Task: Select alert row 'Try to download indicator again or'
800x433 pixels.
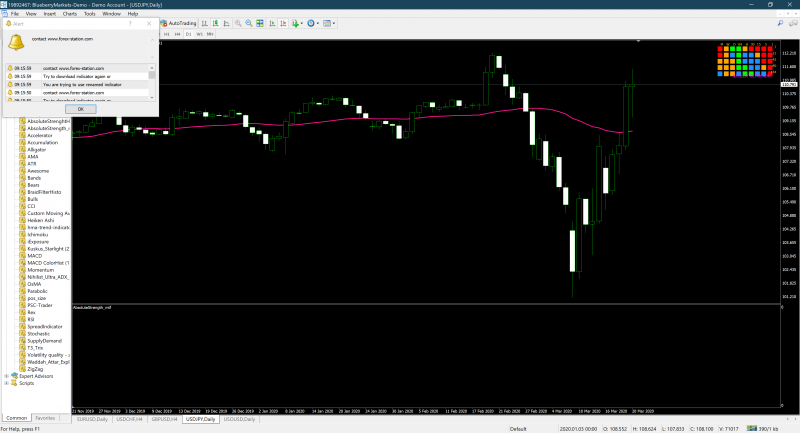Action: (x=77, y=77)
